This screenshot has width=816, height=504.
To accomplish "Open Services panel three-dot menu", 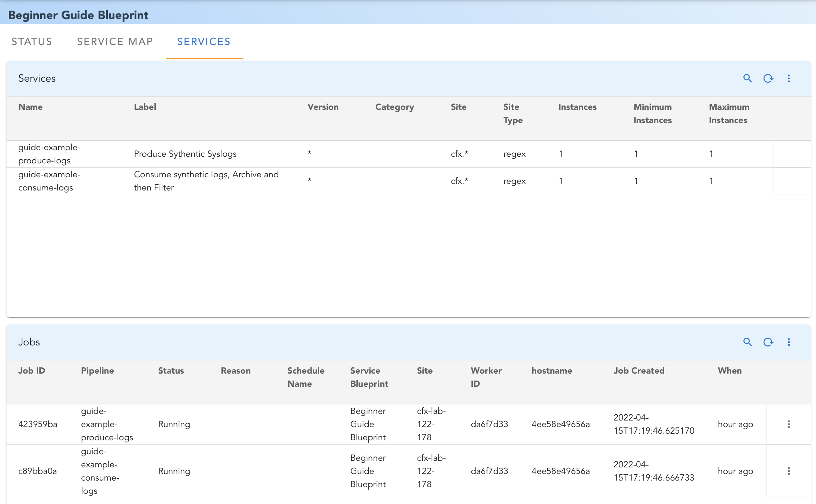I will (789, 78).
